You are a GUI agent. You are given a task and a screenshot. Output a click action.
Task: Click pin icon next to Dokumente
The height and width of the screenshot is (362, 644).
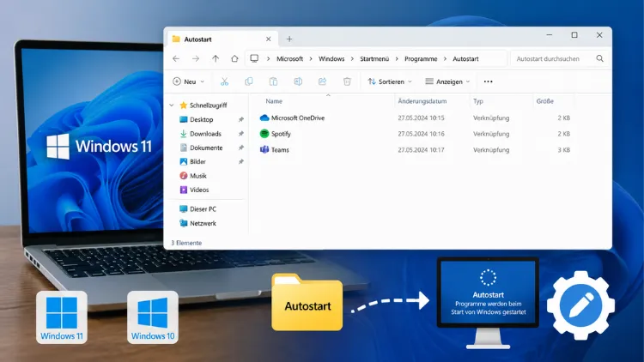[241, 148]
